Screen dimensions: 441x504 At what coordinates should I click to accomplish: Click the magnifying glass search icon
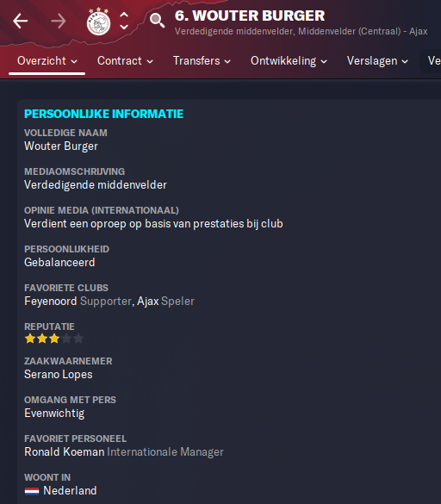(x=157, y=21)
